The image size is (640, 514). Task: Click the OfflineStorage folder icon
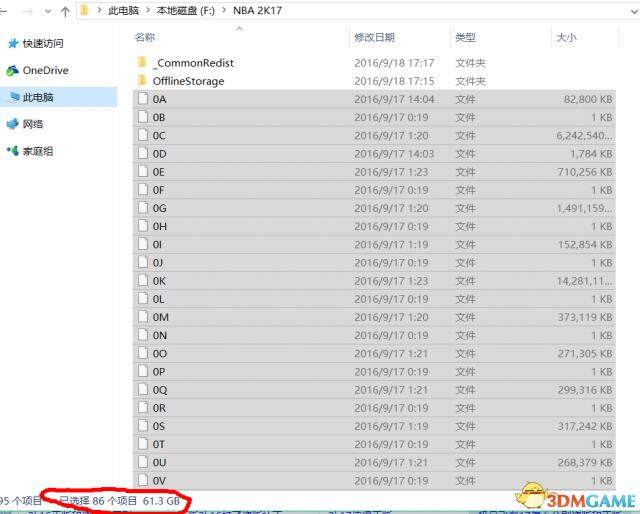pos(142,80)
